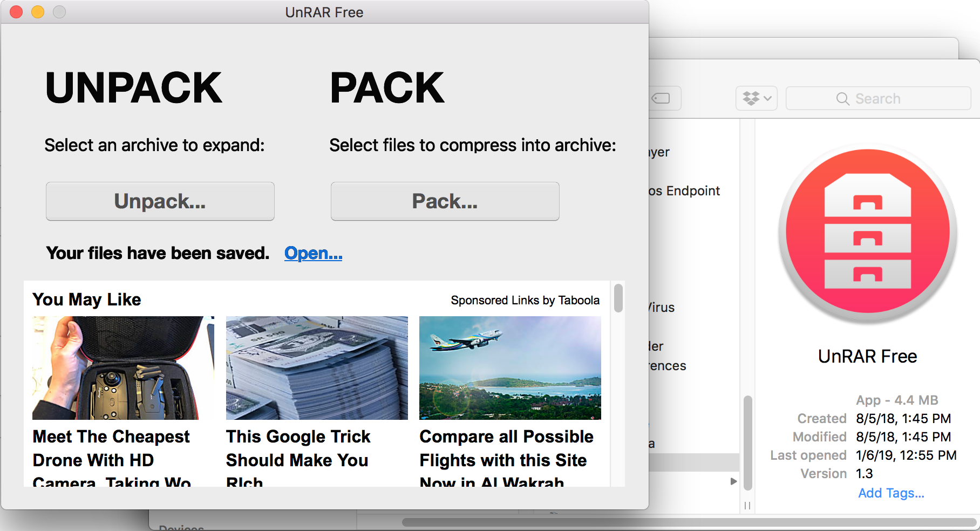This screenshot has width=980, height=531.
Task: Click the Version 1.3 value in preview
Action: [x=864, y=474]
